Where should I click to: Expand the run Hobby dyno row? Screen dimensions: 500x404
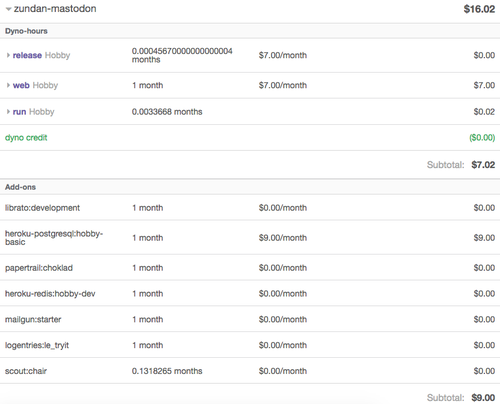click(8, 112)
